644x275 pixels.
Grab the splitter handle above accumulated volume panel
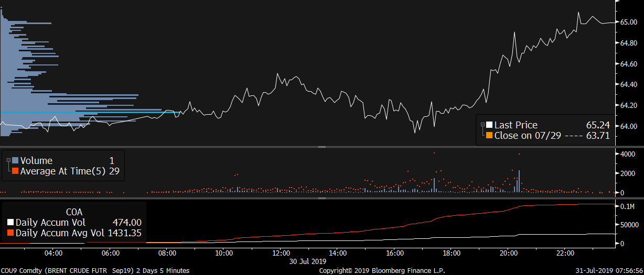321,199
